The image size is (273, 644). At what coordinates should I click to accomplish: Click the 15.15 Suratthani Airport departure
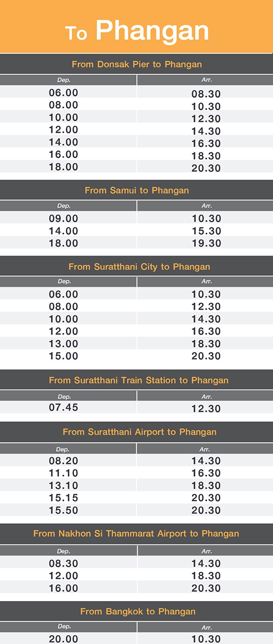tap(63, 498)
